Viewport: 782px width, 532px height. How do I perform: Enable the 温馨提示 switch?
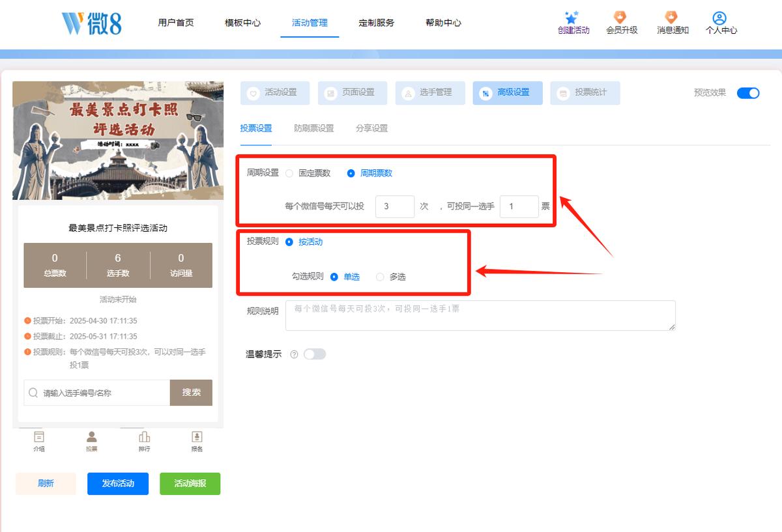click(x=315, y=354)
